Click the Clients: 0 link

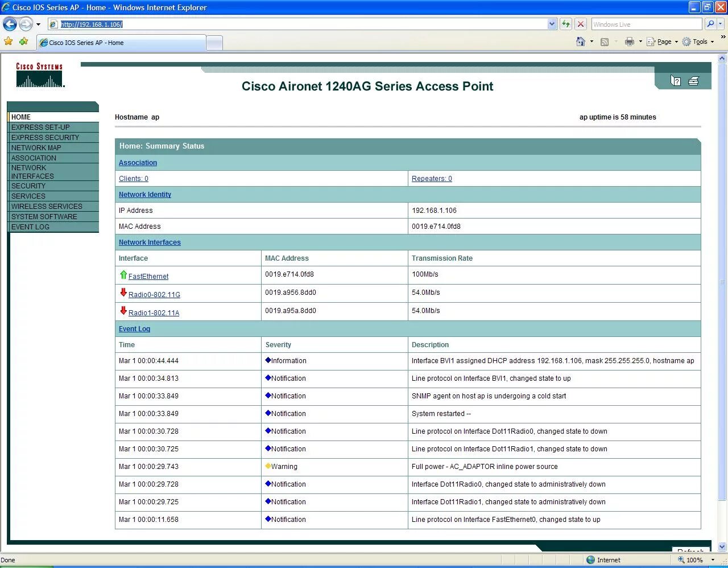(x=134, y=179)
